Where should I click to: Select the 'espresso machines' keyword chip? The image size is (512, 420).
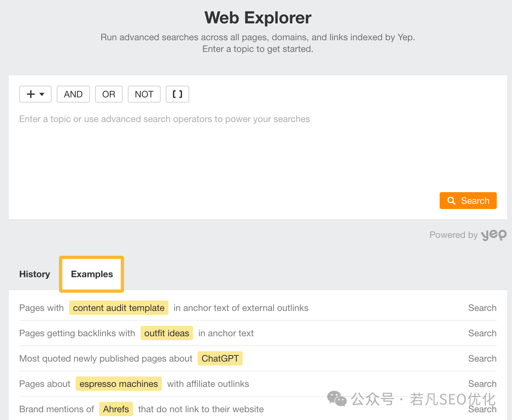[x=119, y=384]
